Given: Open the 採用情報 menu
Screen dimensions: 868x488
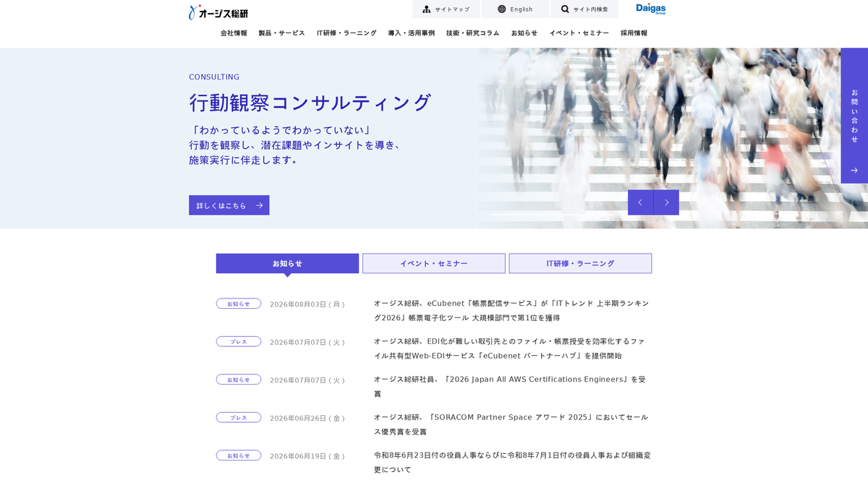Looking at the screenshot, I should (x=634, y=33).
